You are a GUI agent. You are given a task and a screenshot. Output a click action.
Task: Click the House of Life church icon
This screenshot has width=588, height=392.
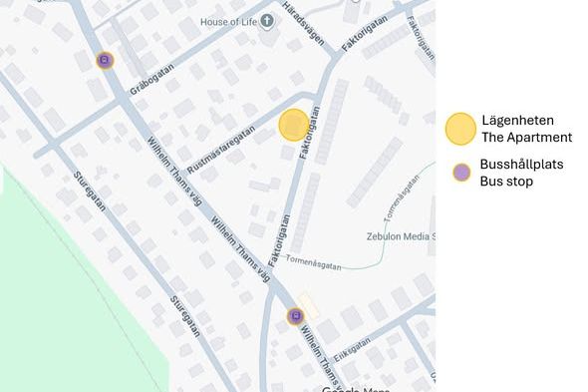point(267,21)
